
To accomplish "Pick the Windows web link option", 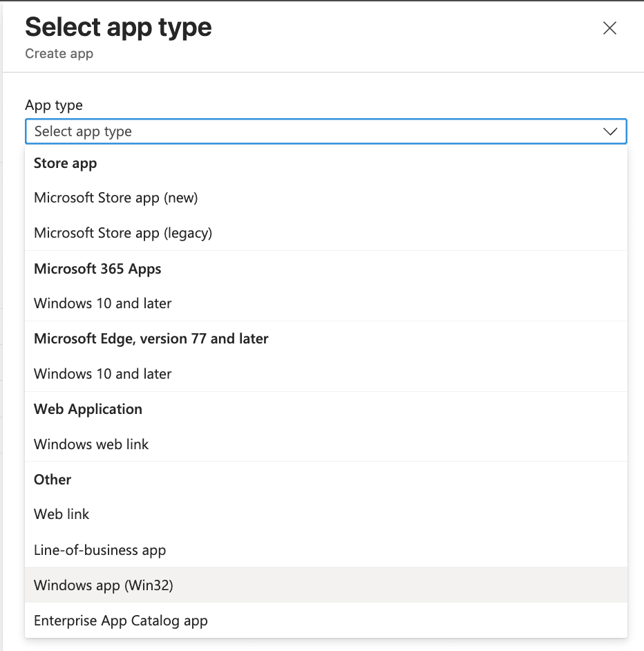I will [91, 444].
